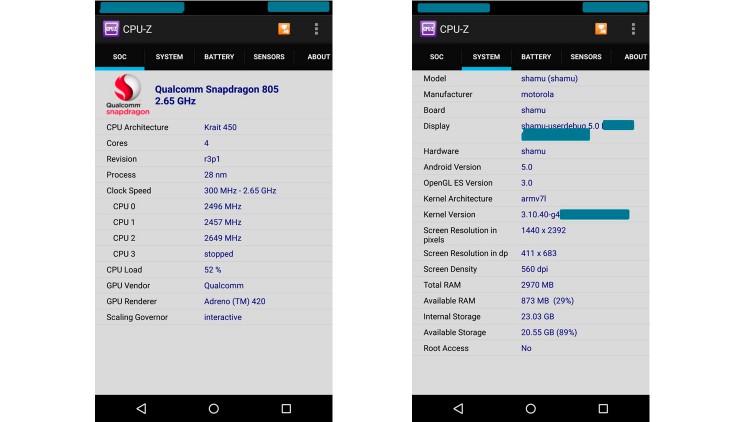Image resolution: width=750 pixels, height=422 pixels.
Task: Open BATTERY tab in right phone
Action: (x=536, y=56)
